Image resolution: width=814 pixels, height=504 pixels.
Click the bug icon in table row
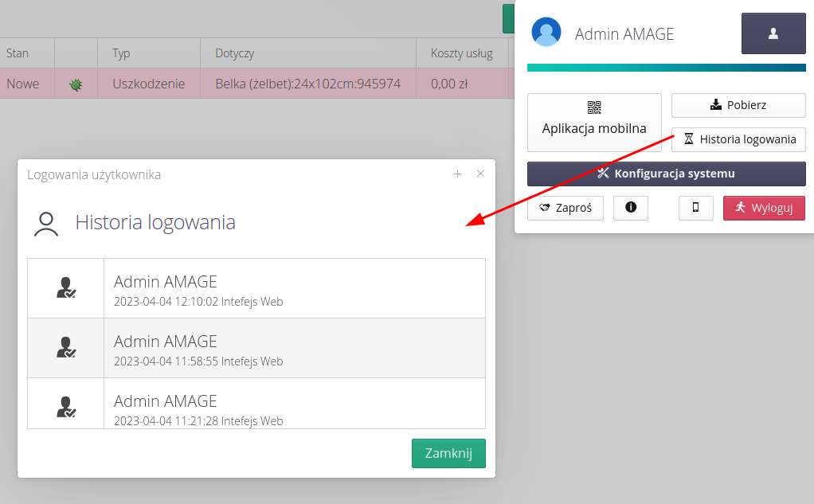76,84
